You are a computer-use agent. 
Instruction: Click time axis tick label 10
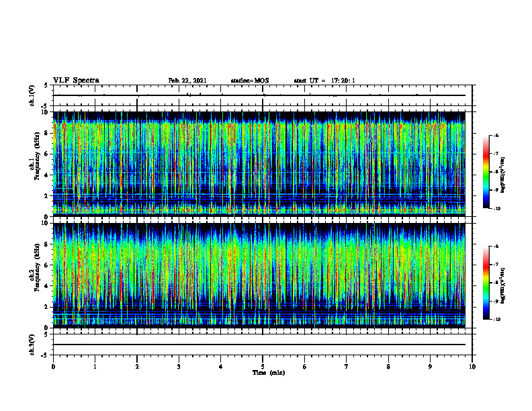[472, 367]
